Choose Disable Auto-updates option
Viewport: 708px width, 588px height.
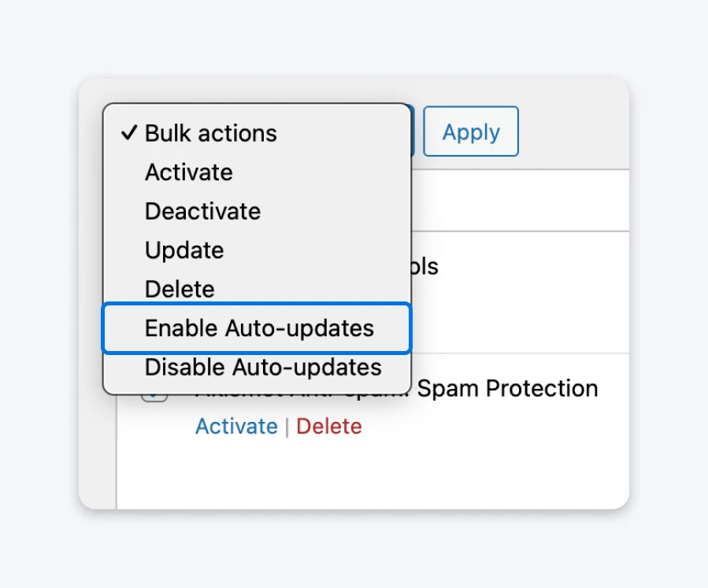(262, 367)
